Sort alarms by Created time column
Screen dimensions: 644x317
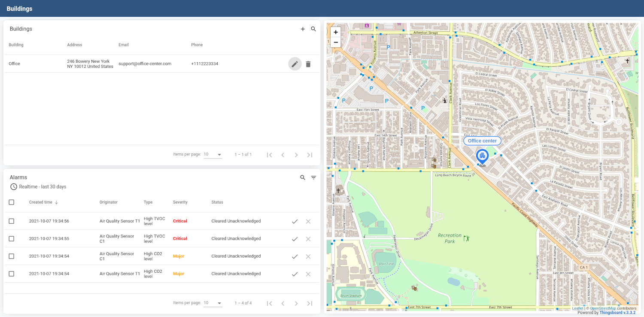click(41, 202)
